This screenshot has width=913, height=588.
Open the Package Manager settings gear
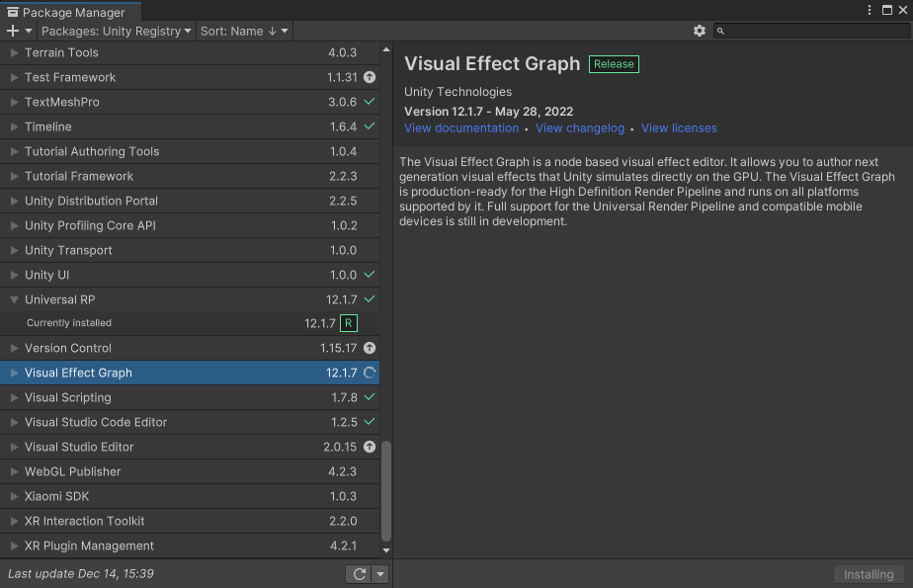tap(700, 31)
